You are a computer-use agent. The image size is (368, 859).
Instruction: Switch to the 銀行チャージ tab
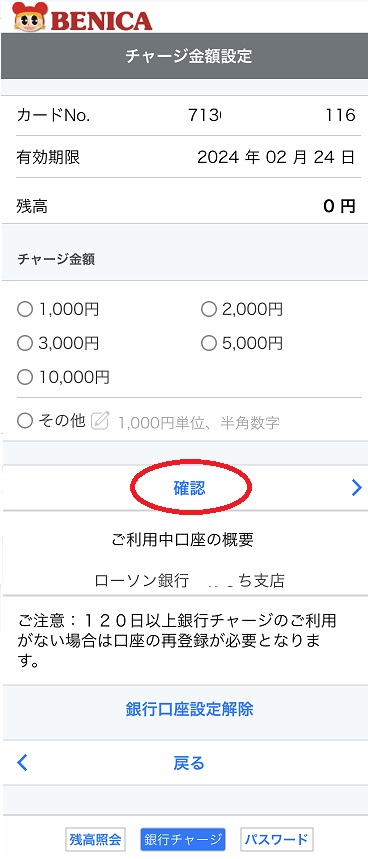(183, 839)
